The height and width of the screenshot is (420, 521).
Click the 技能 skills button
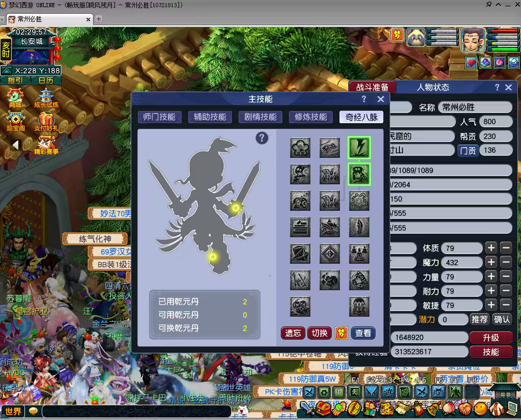click(x=491, y=352)
